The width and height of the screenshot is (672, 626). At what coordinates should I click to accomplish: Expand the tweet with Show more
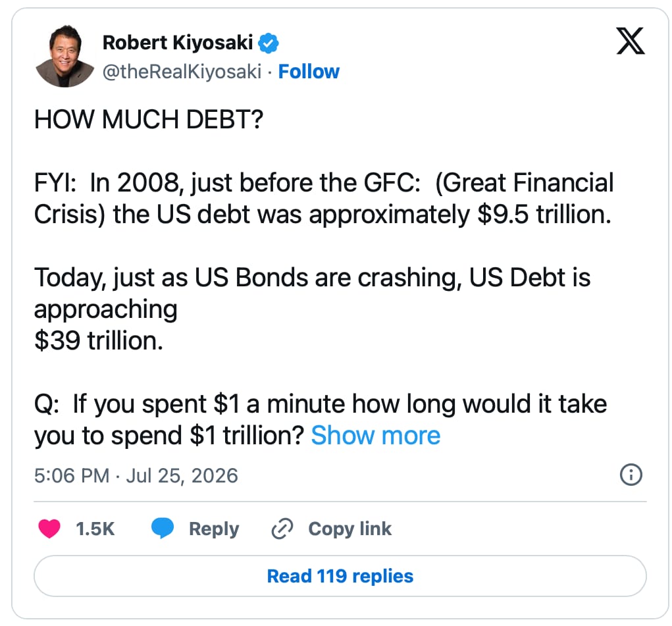tap(375, 436)
